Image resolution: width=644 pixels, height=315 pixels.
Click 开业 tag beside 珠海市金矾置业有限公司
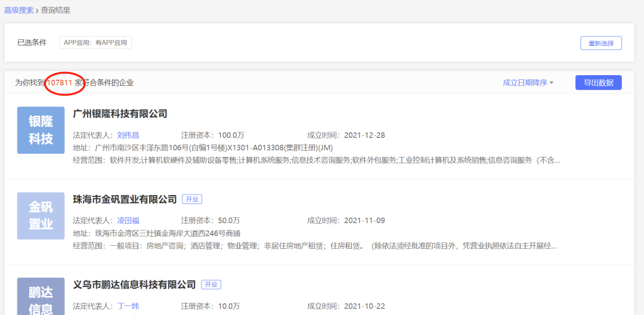point(192,200)
